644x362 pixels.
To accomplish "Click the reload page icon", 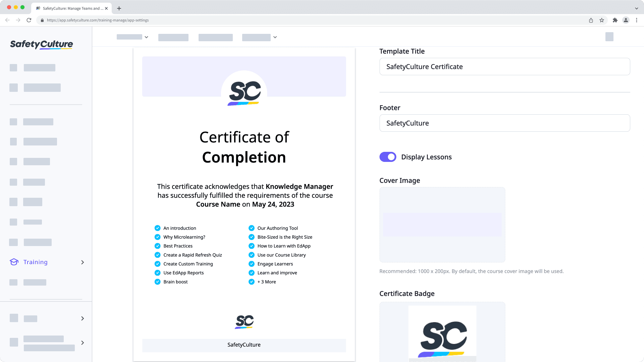I will [x=29, y=20].
